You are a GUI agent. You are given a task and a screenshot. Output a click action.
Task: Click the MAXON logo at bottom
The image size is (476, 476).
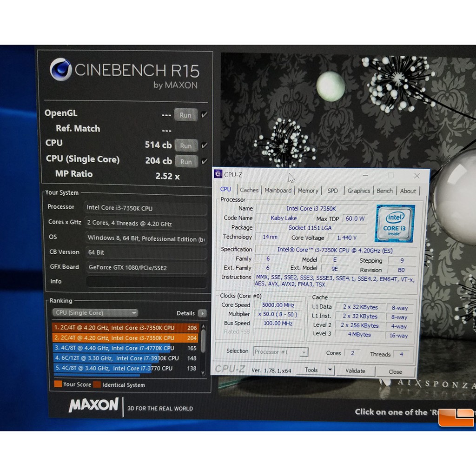click(93, 405)
